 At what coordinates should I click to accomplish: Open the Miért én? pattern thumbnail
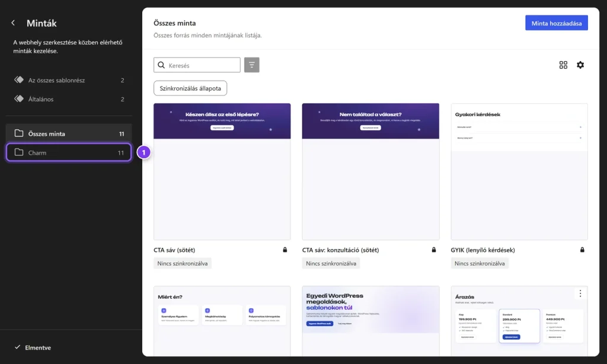[x=222, y=321]
